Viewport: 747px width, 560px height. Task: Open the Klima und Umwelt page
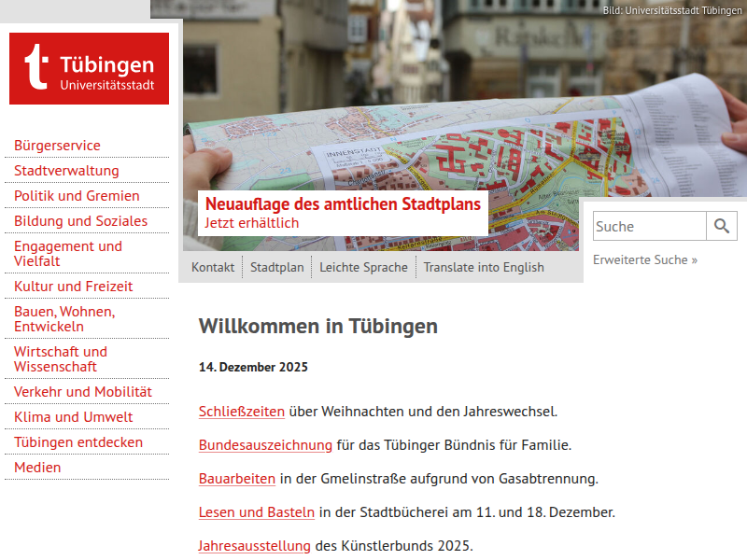(67, 417)
